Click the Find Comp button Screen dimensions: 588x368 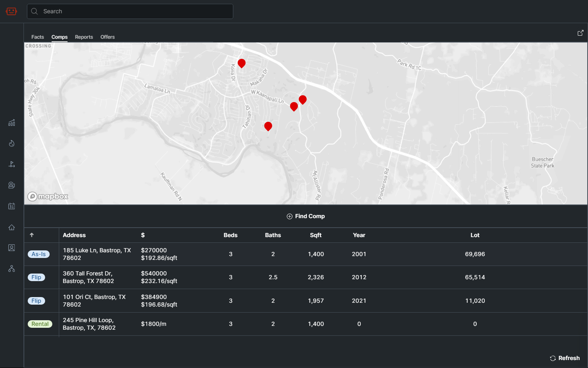click(306, 216)
